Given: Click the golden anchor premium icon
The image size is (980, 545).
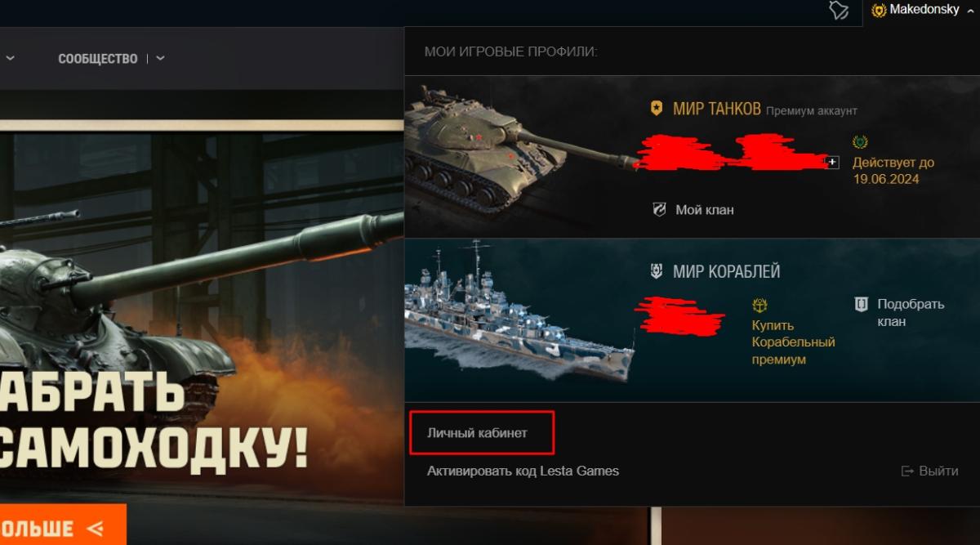Looking at the screenshot, I should pos(759,305).
